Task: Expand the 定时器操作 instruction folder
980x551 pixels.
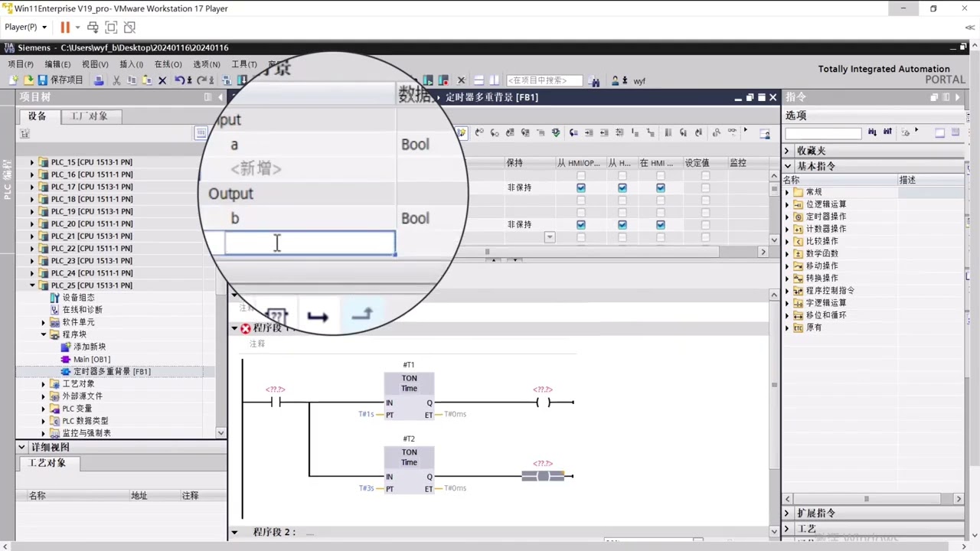Action: coord(787,217)
